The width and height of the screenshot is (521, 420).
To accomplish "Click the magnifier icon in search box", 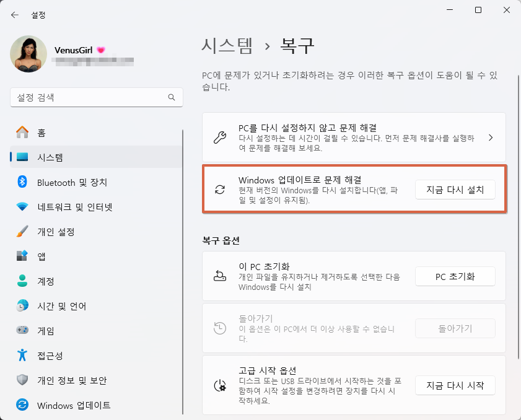I will (172, 97).
